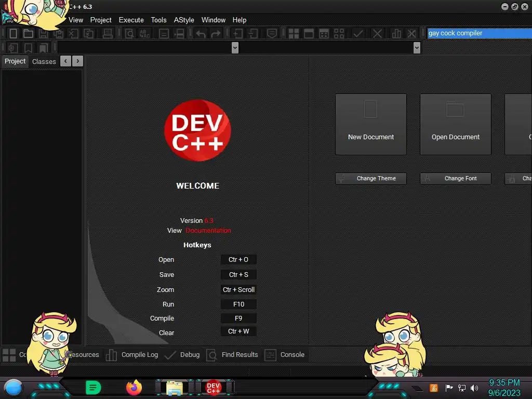This screenshot has width=532, height=399.
Task: Click the Open Document tile
Action: (x=455, y=124)
